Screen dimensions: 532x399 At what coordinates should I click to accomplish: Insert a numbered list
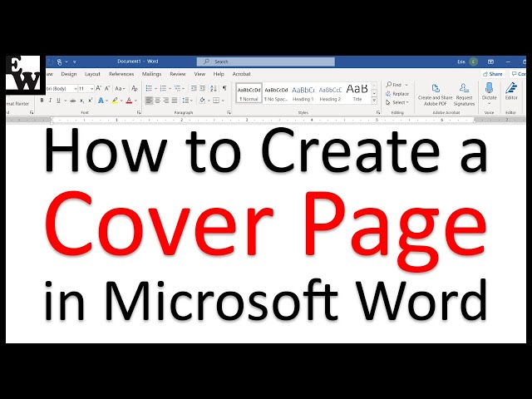pos(163,89)
